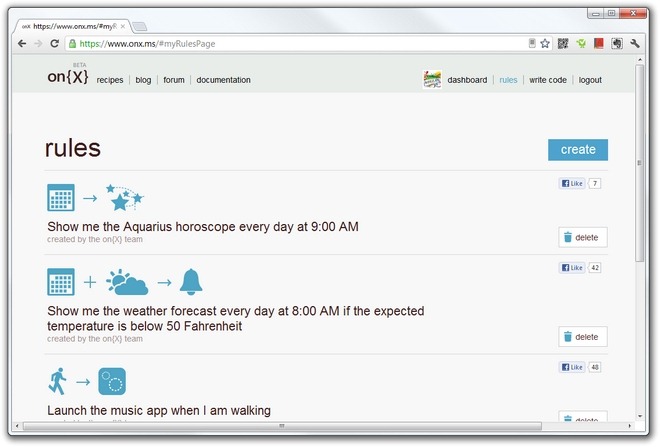Open a new browser tab
This screenshot has width=660, height=447.
point(139,27)
